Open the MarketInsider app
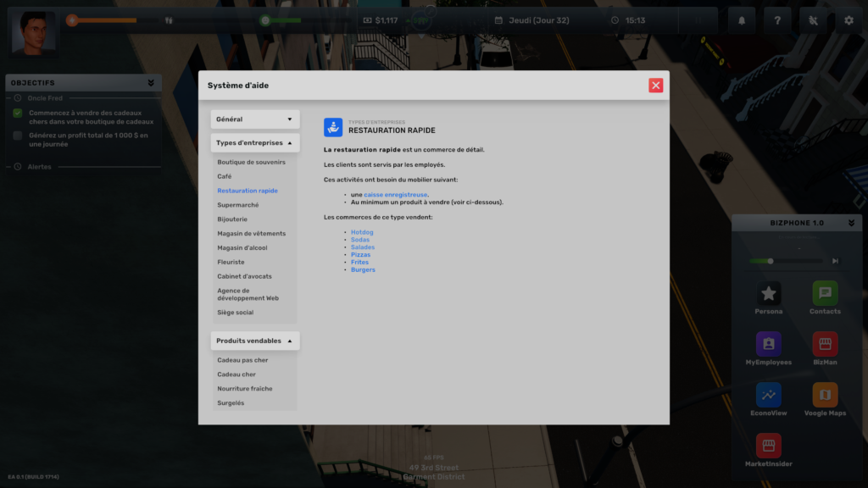The image size is (868, 488). (768, 446)
